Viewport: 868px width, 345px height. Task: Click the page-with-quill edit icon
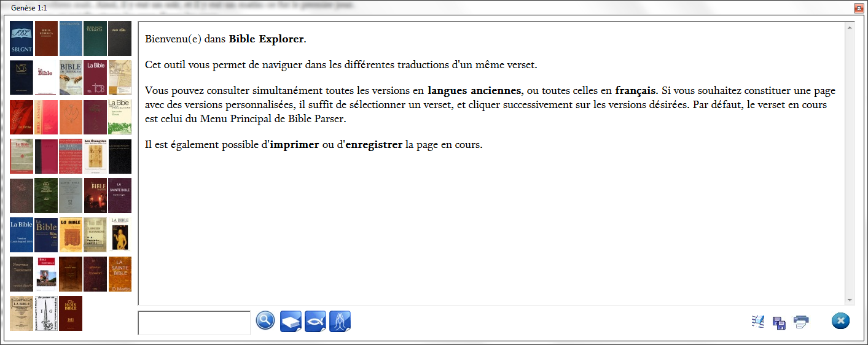click(x=758, y=321)
